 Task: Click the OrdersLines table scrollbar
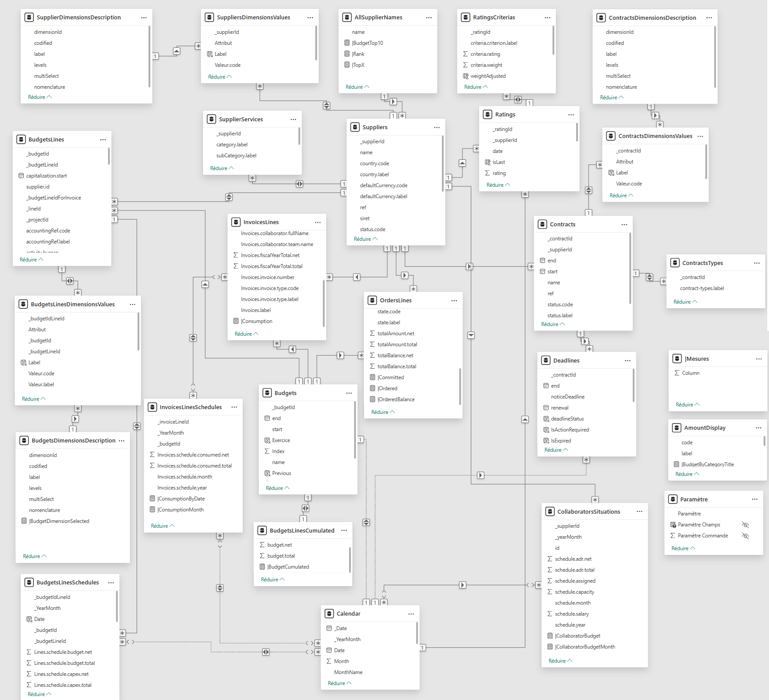click(x=460, y=386)
